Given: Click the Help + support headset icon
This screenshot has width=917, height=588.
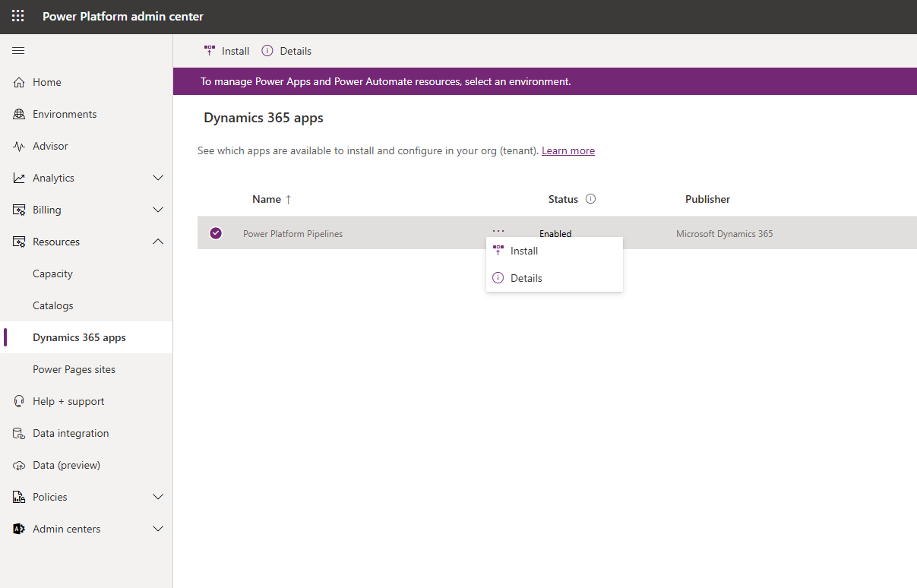Looking at the screenshot, I should tap(19, 401).
